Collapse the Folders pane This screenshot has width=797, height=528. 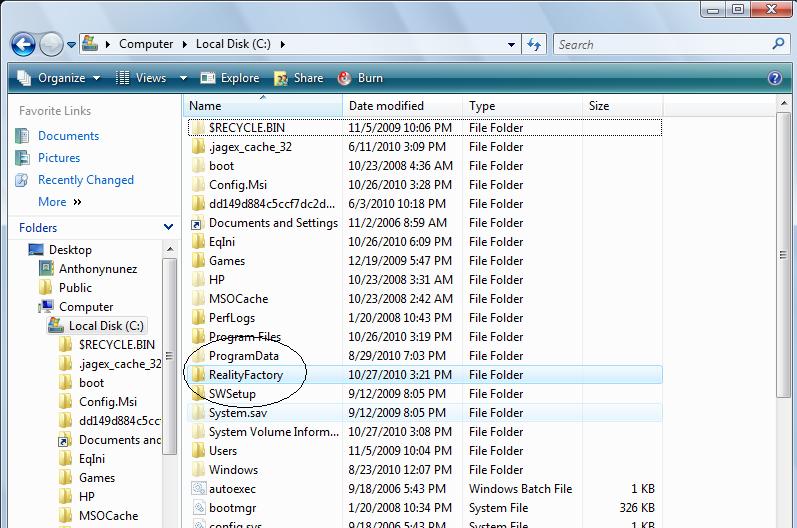(168, 228)
